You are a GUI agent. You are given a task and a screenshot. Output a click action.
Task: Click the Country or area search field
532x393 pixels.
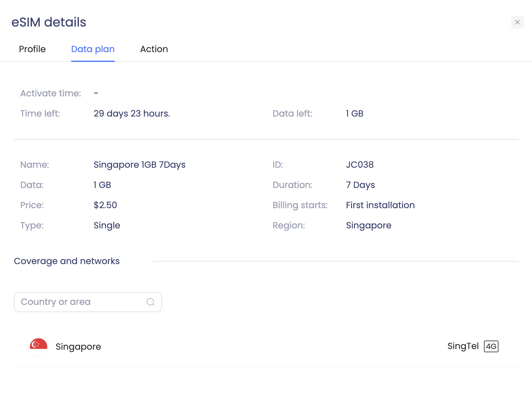(x=82, y=302)
